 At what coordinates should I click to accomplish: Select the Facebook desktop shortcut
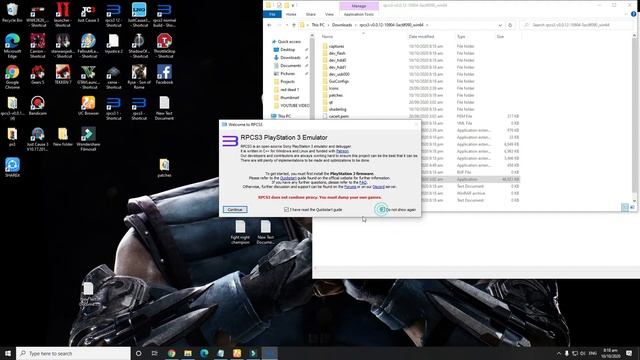pyautogui.click(x=164, y=75)
